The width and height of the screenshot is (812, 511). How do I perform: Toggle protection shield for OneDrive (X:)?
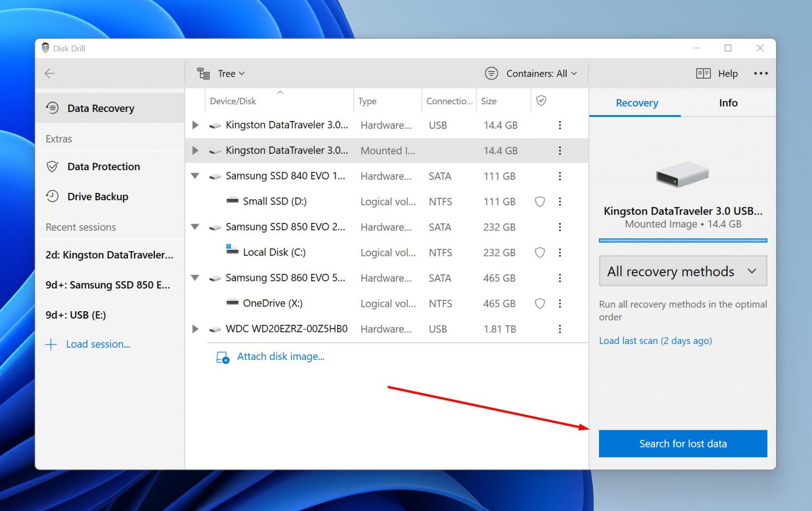(540, 303)
